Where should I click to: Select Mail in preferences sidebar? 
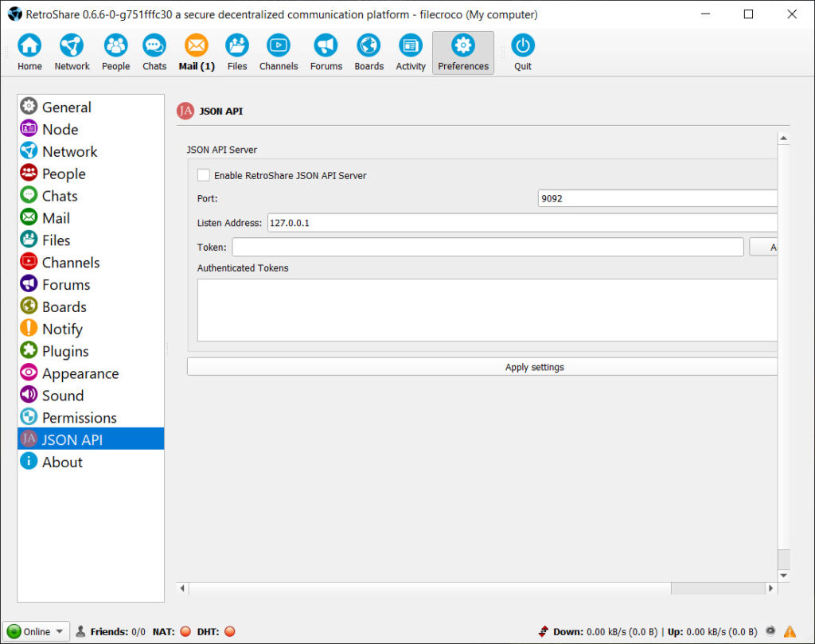(91, 218)
